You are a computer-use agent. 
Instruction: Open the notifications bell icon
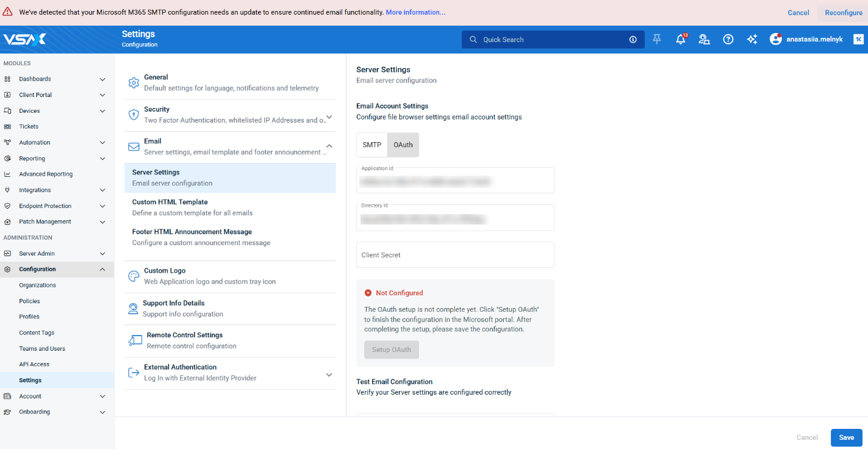tap(680, 40)
